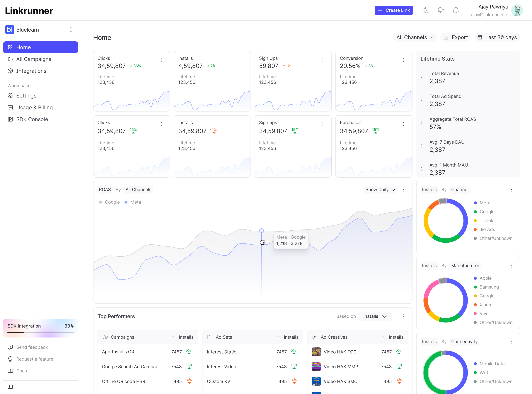Open the chat messages icon
Viewport: 532px width, 394px height.
pos(441,10)
